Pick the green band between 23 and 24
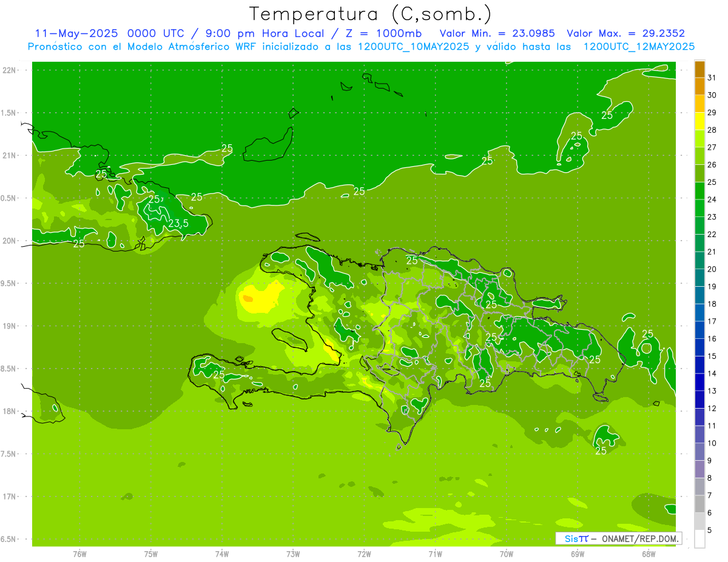 699,208
